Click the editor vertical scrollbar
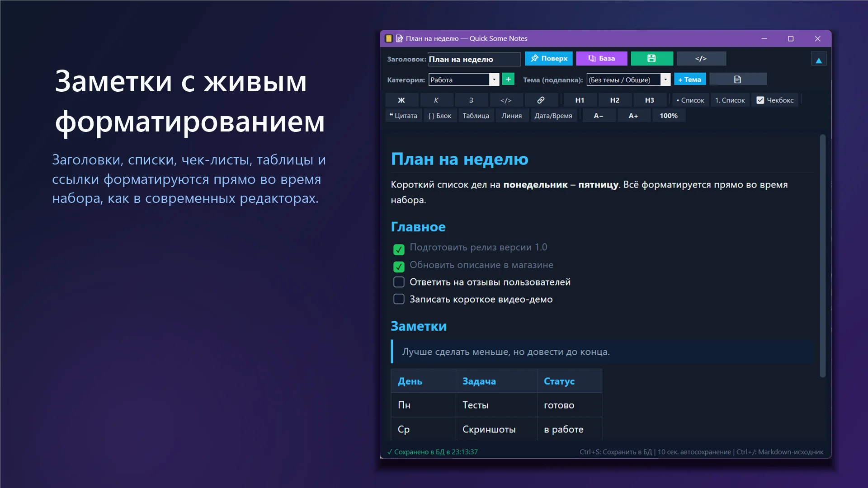868x488 pixels. click(x=822, y=256)
